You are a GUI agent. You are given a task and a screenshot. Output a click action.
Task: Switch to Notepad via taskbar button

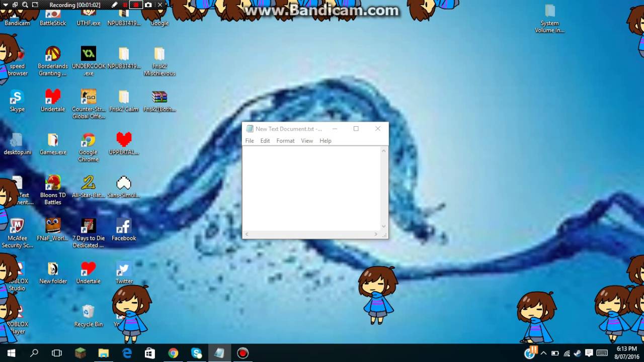click(x=219, y=353)
